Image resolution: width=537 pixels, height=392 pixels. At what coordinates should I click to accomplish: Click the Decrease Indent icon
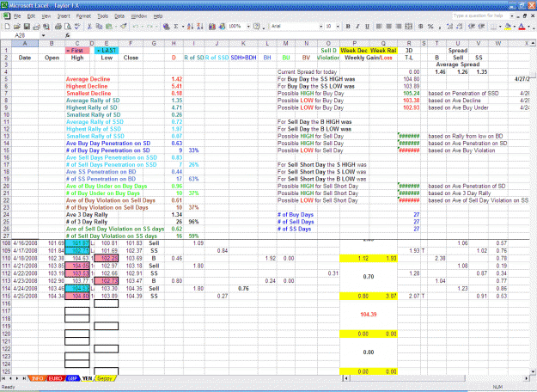[x=472, y=27]
